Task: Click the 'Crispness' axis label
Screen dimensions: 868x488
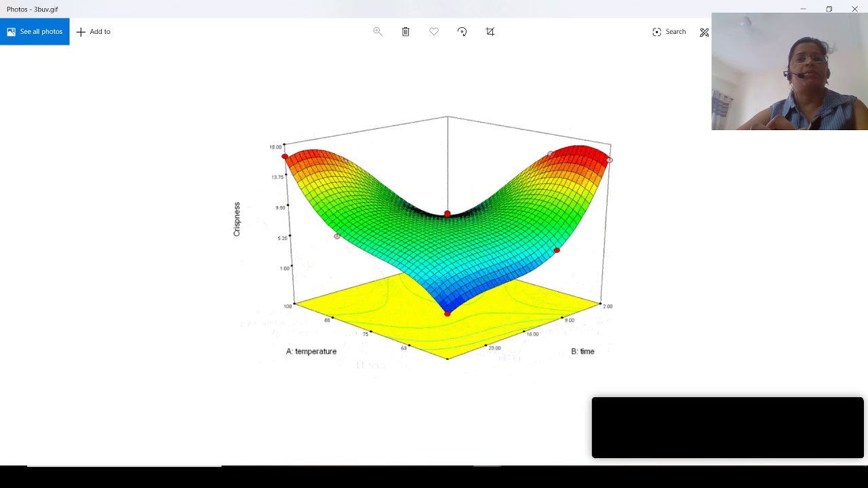Action: pos(237,219)
